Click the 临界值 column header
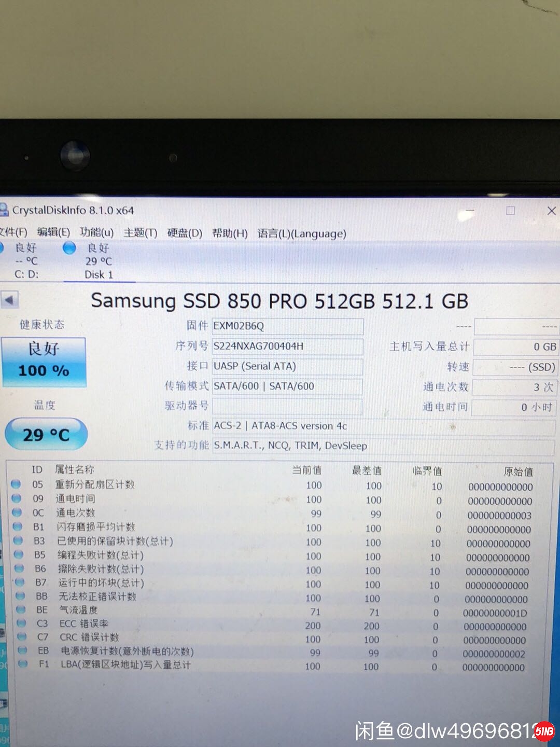 (427, 471)
